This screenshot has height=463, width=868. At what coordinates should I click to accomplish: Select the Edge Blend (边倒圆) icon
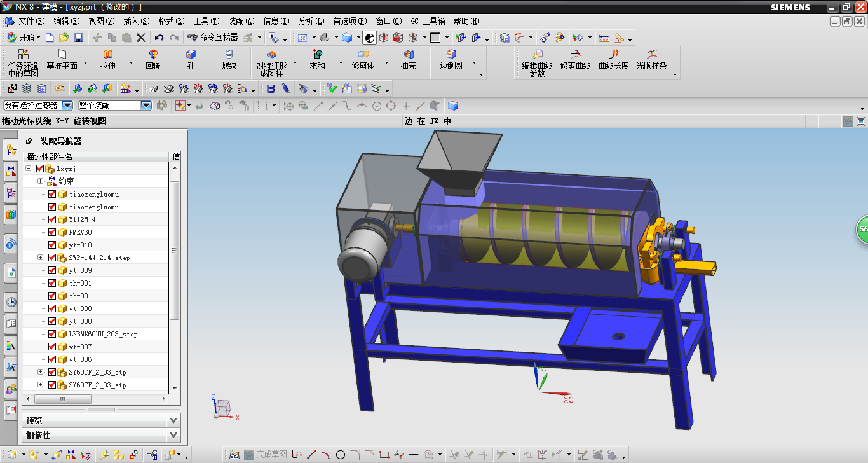[451, 55]
